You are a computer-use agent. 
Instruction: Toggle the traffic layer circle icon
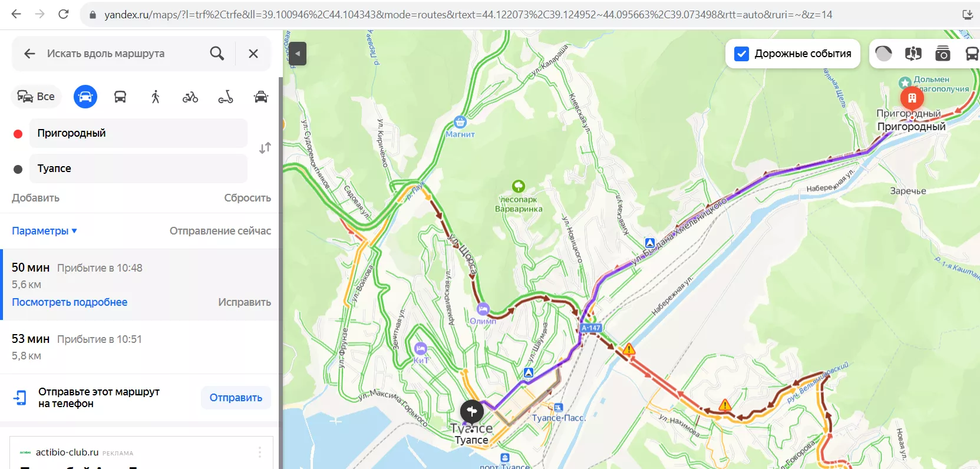pyautogui.click(x=883, y=54)
